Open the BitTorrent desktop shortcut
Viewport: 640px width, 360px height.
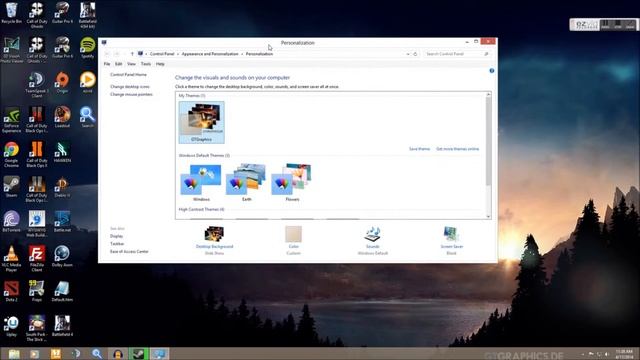click(x=11, y=222)
